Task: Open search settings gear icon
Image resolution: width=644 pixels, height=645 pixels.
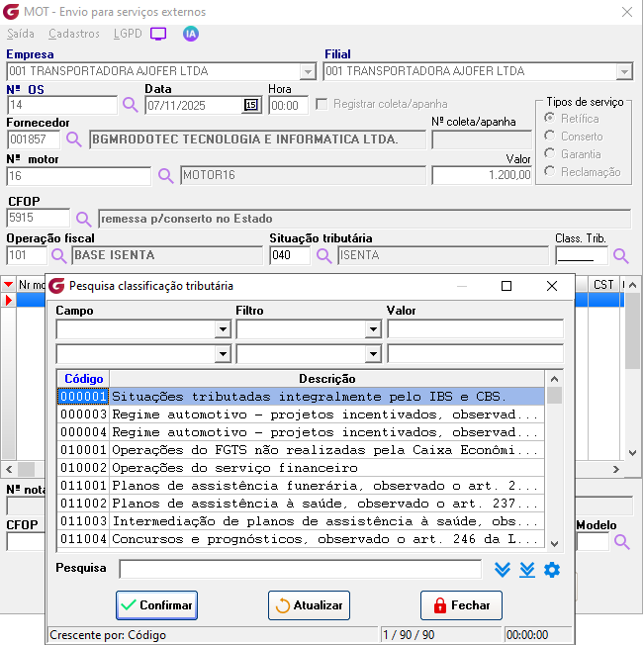Action: coord(551,570)
